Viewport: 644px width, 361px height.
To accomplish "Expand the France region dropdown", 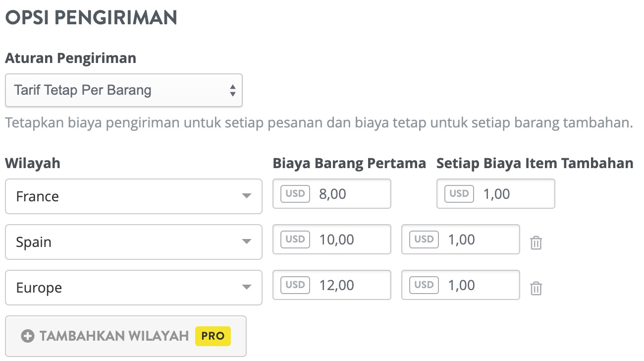I will pos(134,196).
